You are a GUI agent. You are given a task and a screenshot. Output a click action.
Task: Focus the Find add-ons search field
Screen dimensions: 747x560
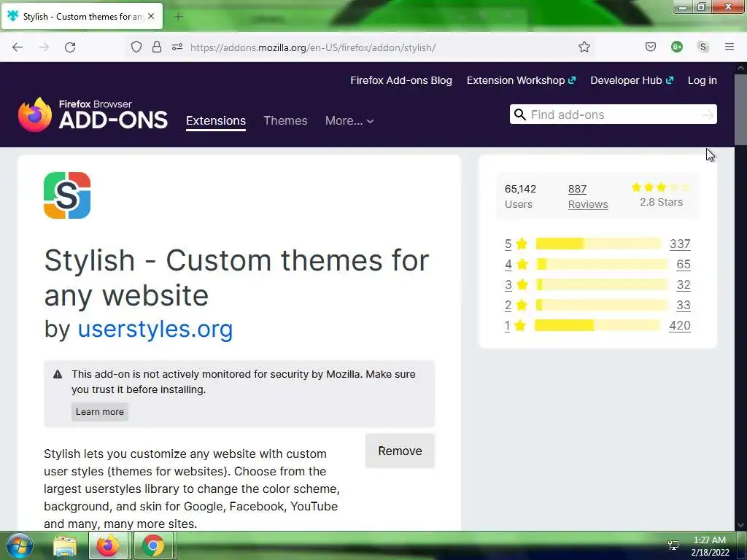(x=614, y=114)
